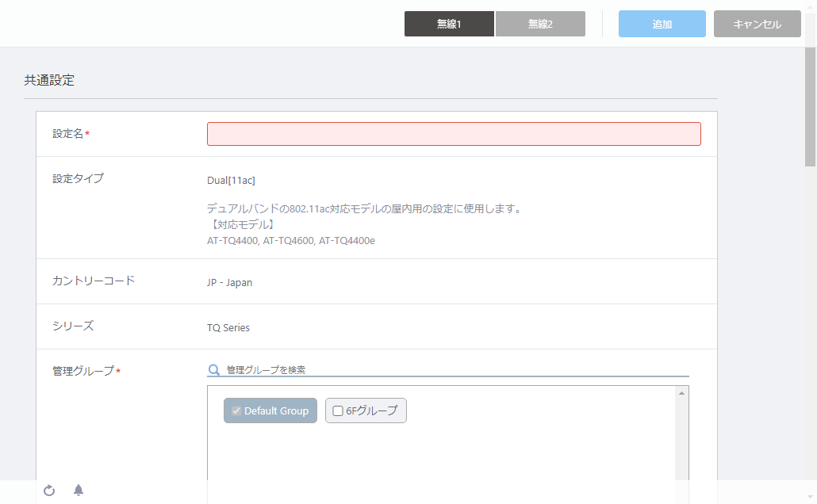The height and width of the screenshot is (504, 817).
Task: Click the 管理グループ label
Action: 82,371
